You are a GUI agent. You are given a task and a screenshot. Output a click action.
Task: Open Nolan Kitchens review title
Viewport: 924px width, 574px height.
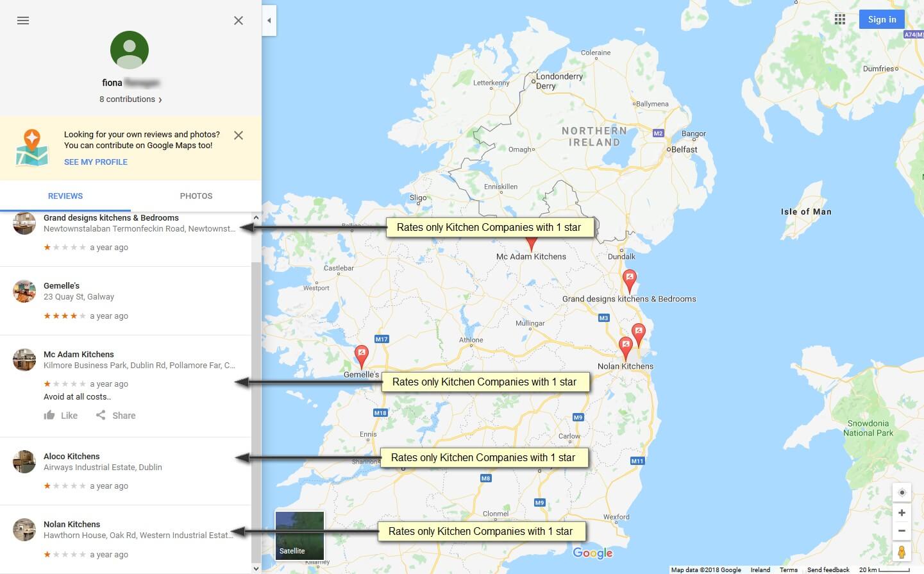72,525
